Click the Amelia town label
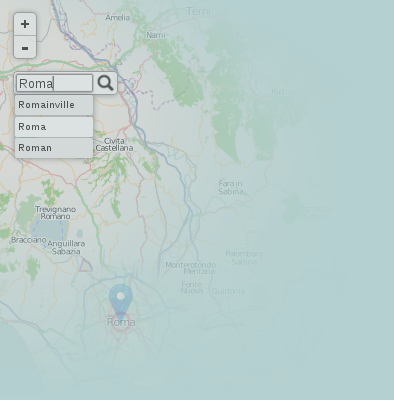 pos(117,17)
